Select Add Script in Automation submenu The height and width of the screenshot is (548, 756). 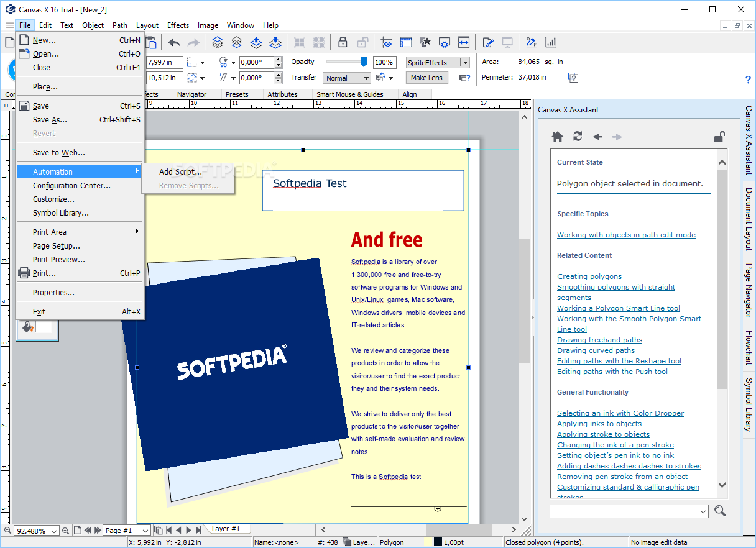(180, 172)
